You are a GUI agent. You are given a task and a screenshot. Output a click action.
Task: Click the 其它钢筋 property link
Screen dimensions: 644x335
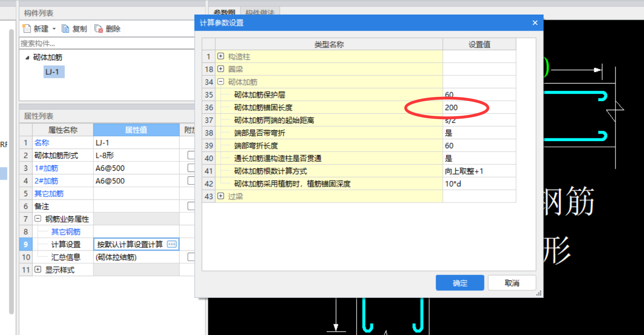[x=66, y=232]
